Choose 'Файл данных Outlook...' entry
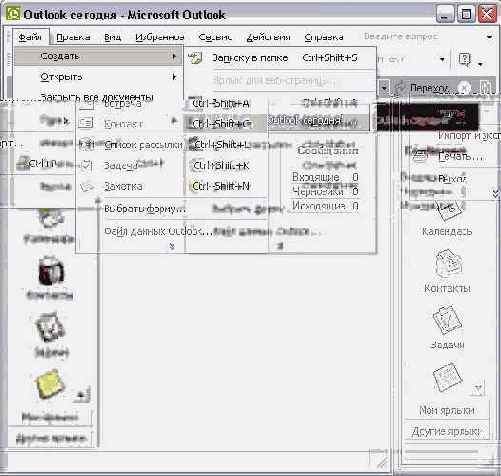501x476 pixels. [158, 231]
